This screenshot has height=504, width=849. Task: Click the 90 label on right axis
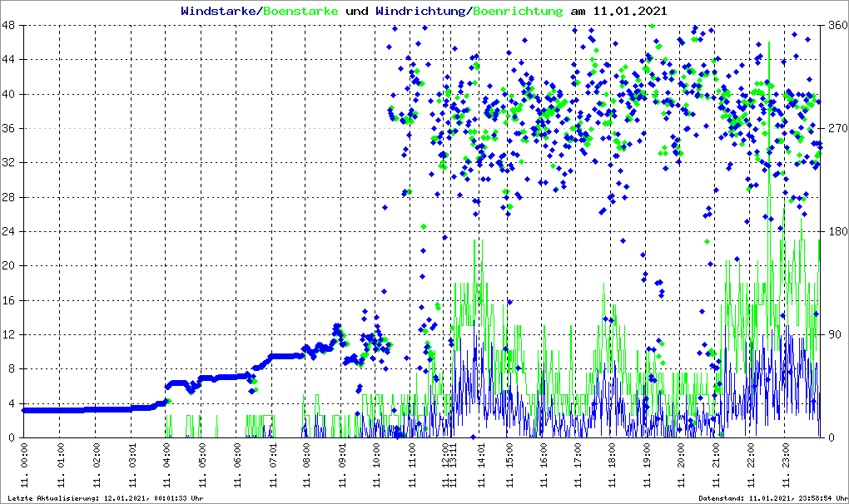click(x=832, y=334)
